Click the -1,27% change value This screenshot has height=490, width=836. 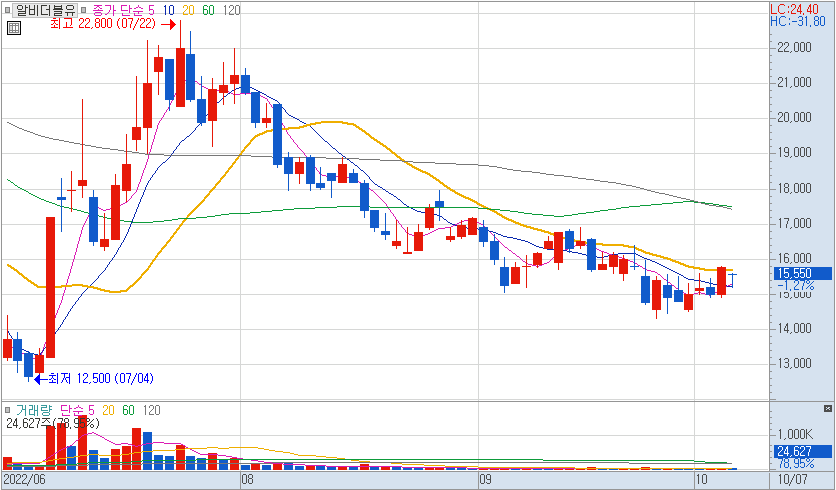coord(795,286)
